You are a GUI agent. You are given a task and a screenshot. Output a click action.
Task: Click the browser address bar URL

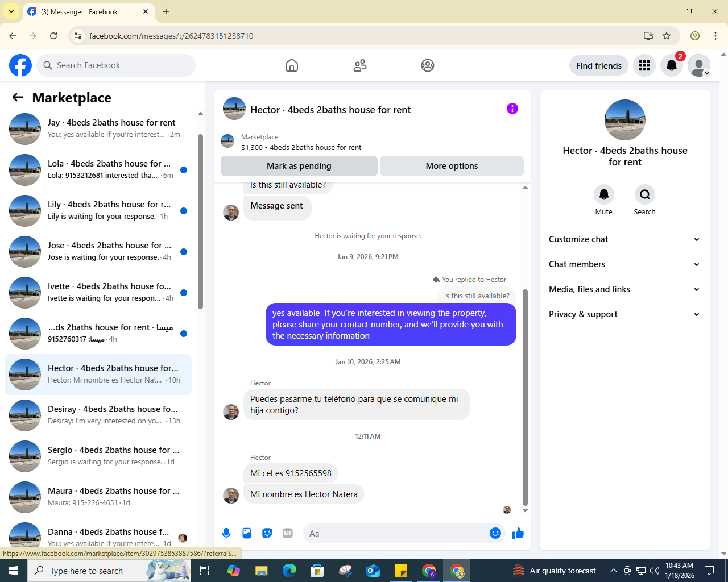[171, 36]
